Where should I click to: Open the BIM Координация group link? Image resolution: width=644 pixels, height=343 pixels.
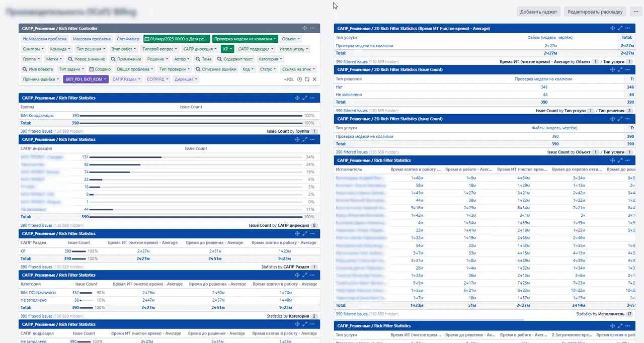coord(37,116)
